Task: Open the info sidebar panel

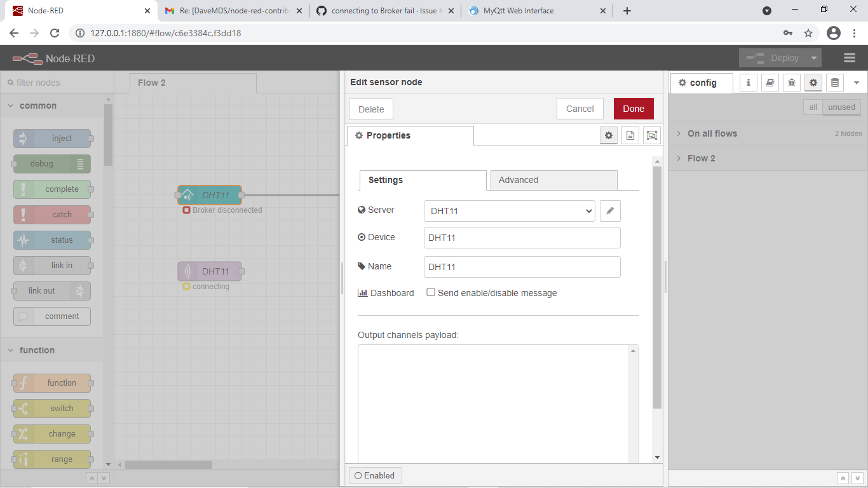Action: pos(748,83)
